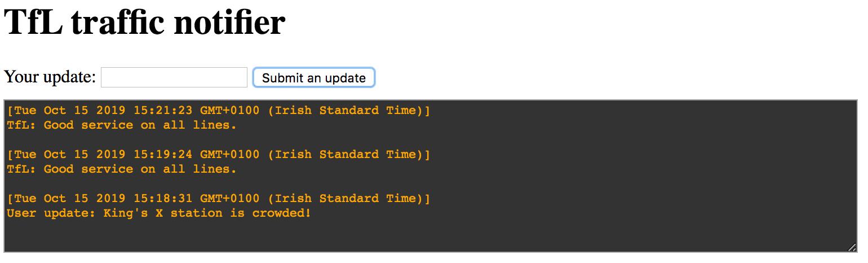The width and height of the screenshot is (868, 263).
Task: Click the Submit an update button
Action: tap(314, 77)
